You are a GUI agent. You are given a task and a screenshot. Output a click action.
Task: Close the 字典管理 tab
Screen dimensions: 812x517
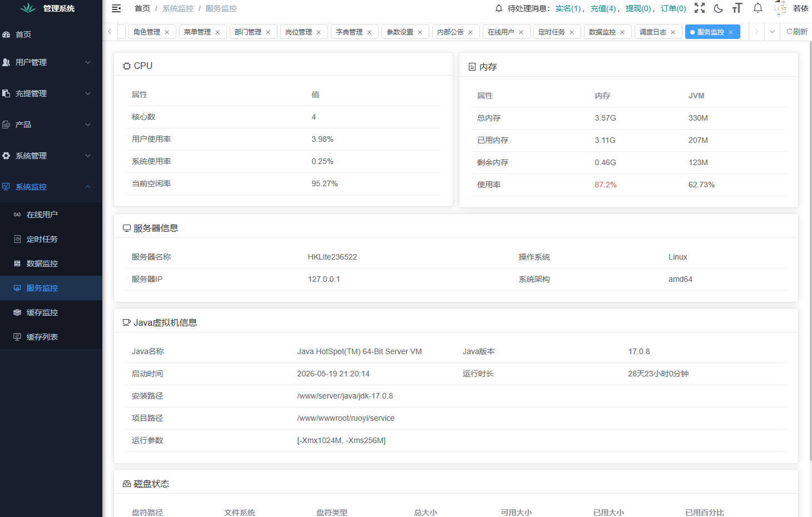click(369, 32)
